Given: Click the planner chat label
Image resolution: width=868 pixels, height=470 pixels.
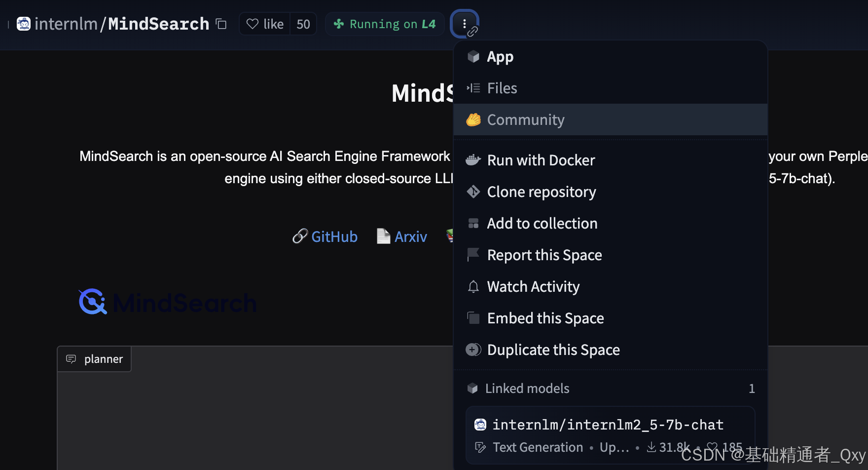Looking at the screenshot, I should (94, 359).
